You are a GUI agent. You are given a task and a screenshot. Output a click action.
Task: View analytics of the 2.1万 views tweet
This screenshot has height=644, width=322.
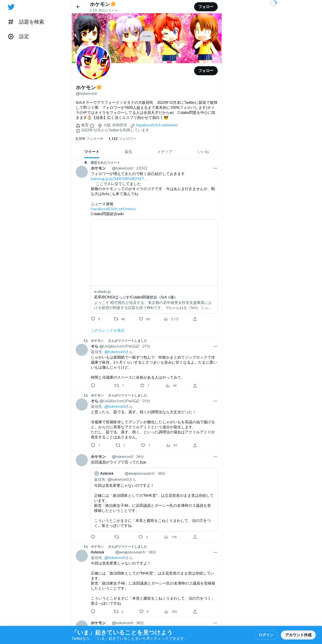coord(166,319)
